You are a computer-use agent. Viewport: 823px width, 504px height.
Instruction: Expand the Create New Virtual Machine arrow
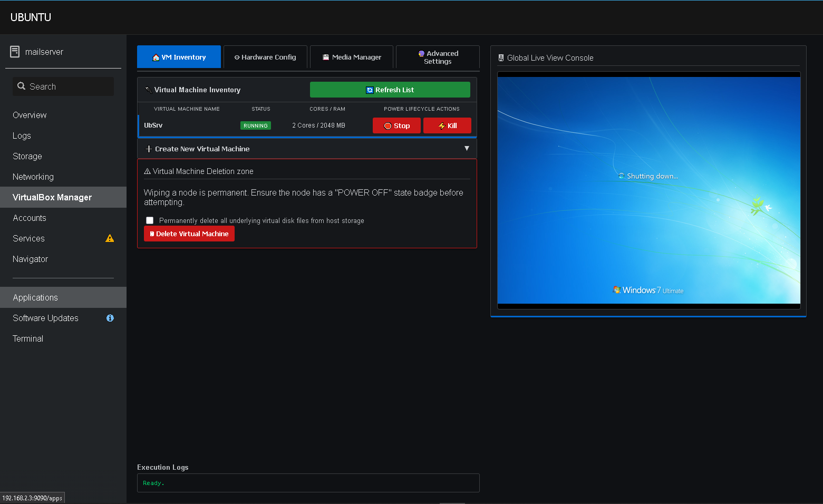[467, 149]
